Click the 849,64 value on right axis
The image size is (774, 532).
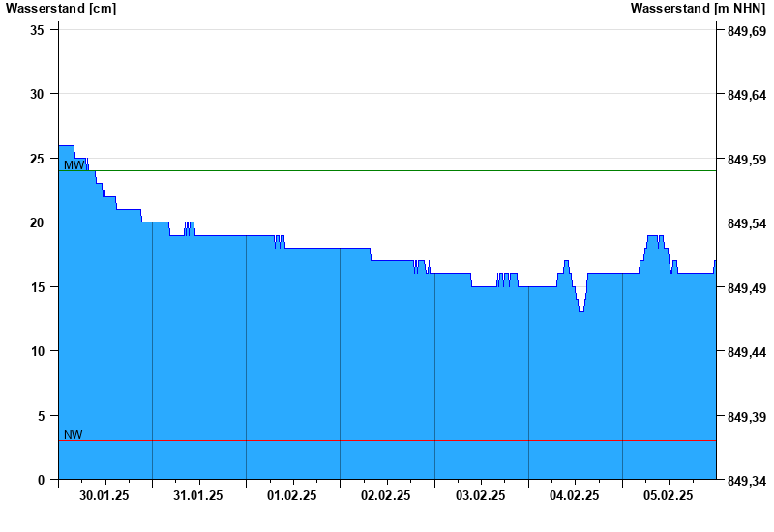(747, 95)
